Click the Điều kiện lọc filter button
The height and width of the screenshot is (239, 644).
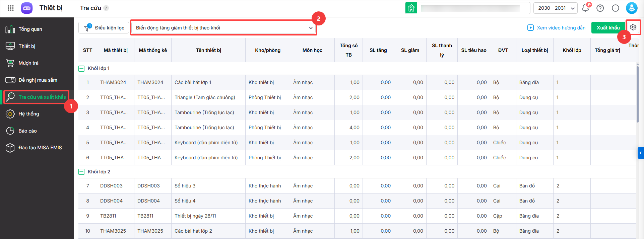105,28
